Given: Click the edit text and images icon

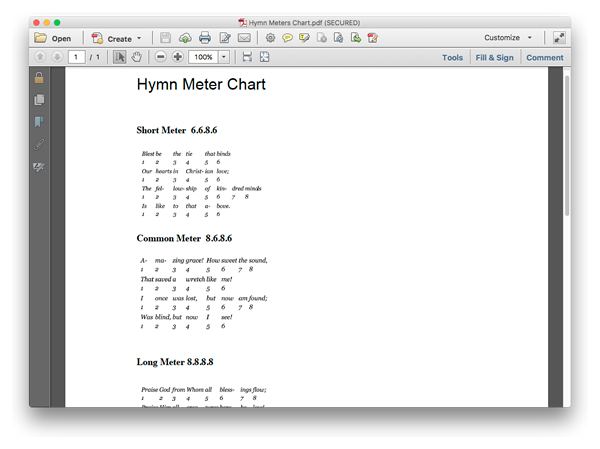Looking at the screenshot, I should coord(225,38).
